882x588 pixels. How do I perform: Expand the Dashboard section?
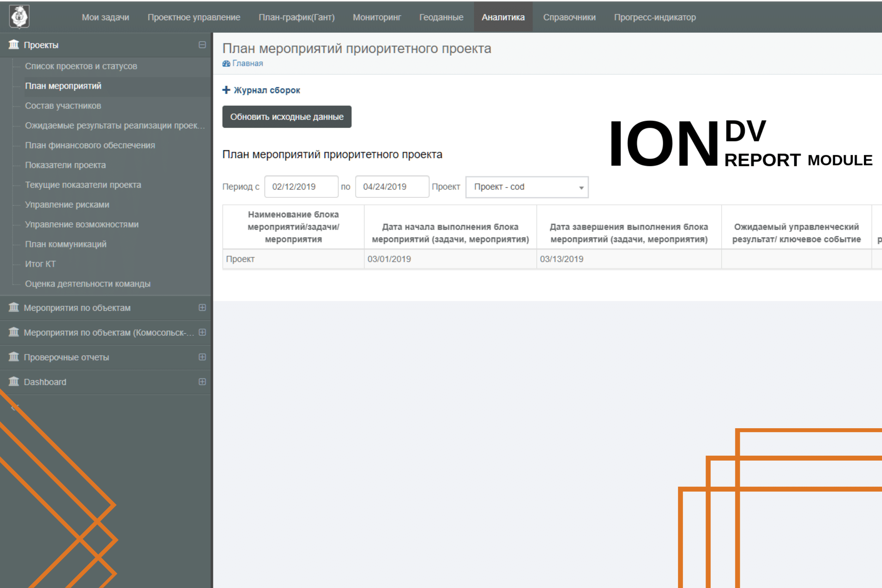202,382
